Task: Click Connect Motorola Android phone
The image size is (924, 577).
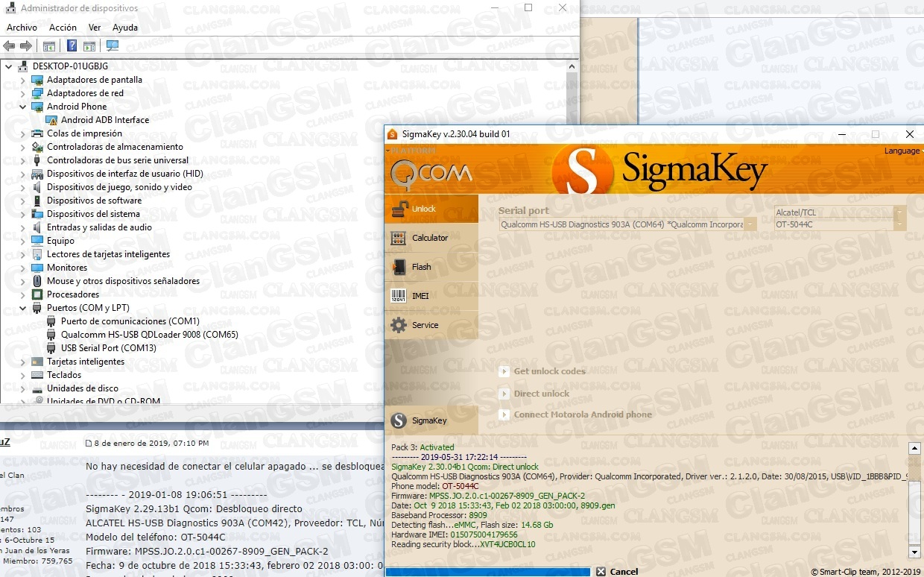Action: (x=576, y=414)
